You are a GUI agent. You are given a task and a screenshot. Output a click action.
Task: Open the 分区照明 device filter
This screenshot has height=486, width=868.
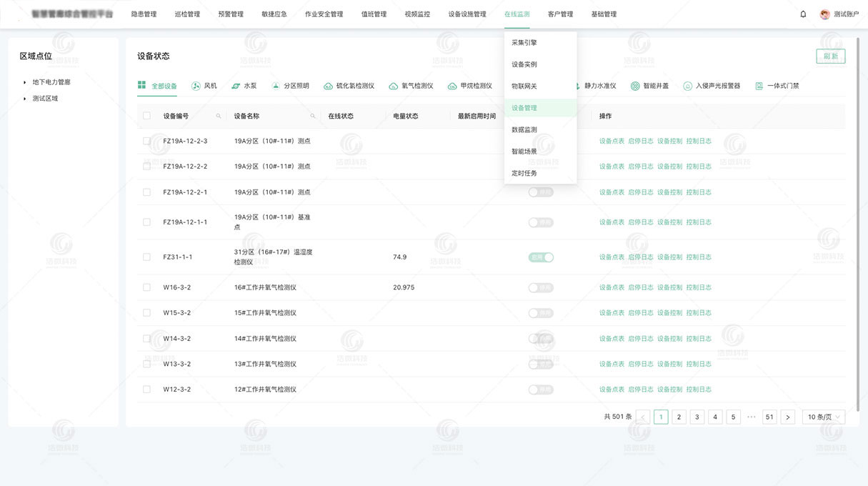coord(289,85)
